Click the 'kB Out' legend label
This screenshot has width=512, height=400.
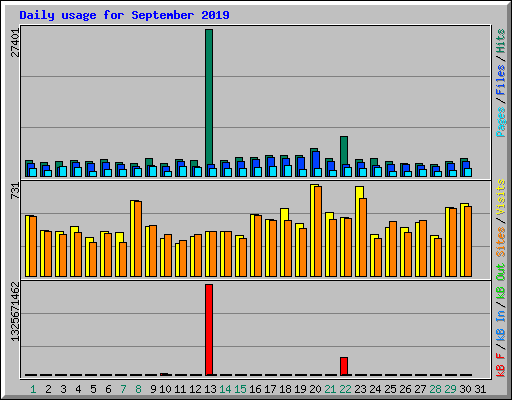[500, 282]
